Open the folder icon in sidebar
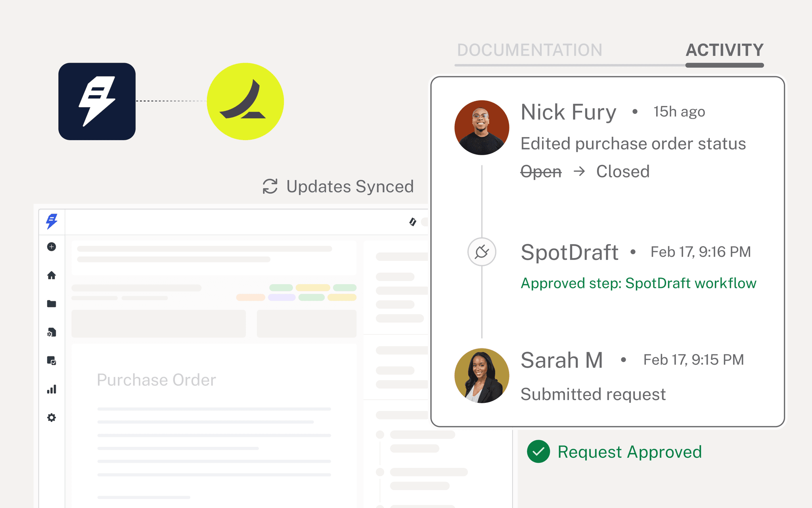Screen dimensions: 812x508 pyautogui.click(x=52, y=304)
